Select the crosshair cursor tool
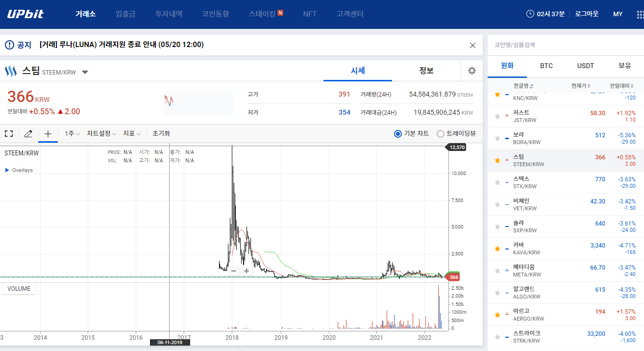Viewport: 644px width, 351px height. [48, 133]
